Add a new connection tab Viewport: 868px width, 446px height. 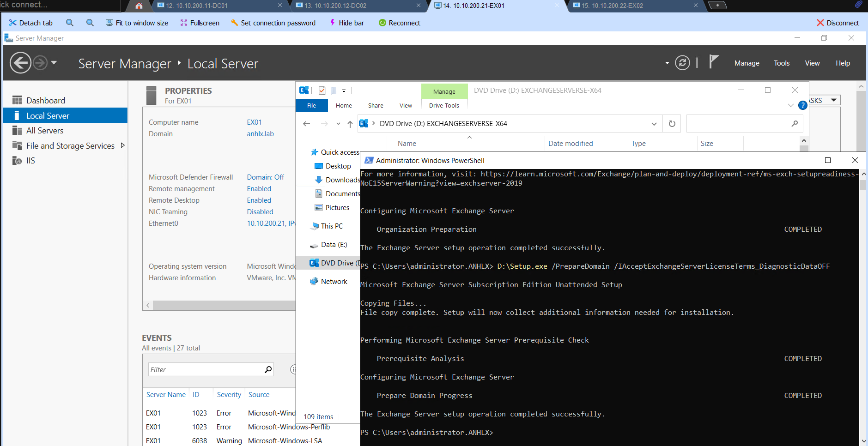pos(717,5)
